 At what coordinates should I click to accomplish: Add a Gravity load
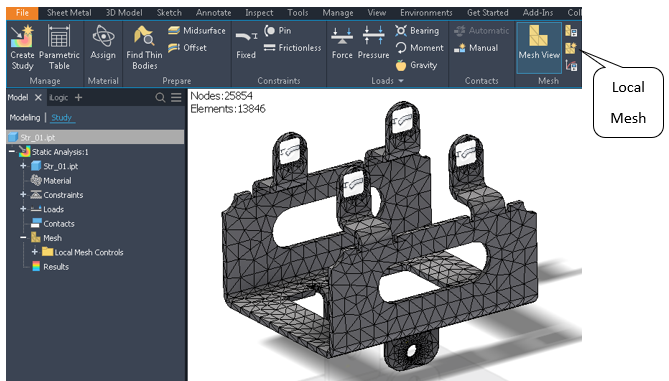(416, 65)
